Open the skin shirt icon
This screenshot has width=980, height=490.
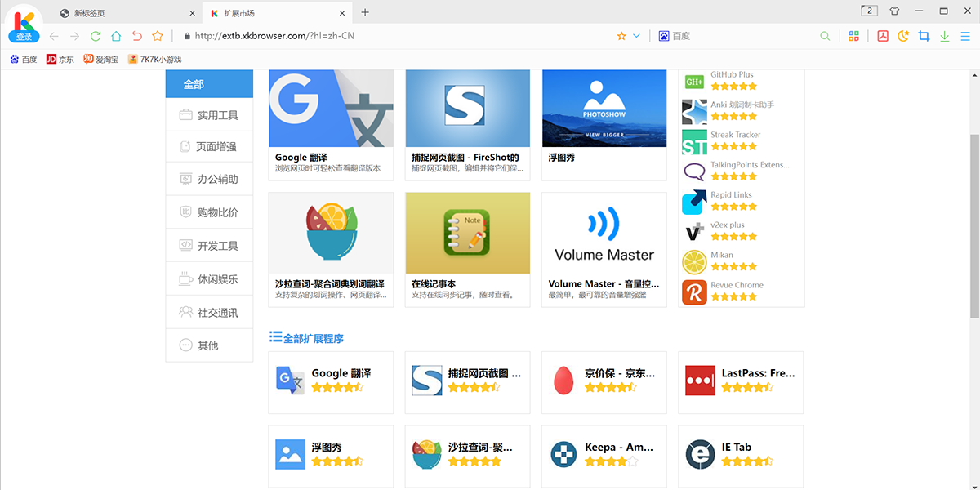tap(894, 11)
